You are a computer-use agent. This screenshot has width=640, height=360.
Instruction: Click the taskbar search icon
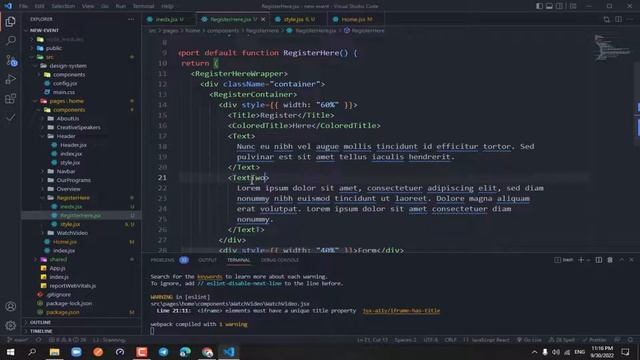coord(32,352)
